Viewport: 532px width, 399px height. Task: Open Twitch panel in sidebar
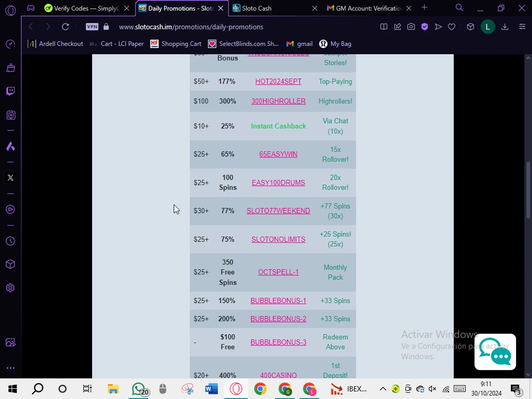point(11,92)
